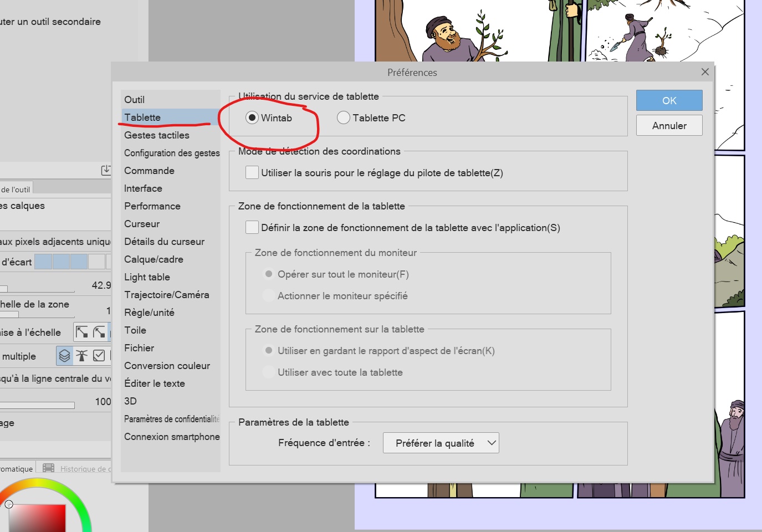762x532 pixels.
Task: Choose the checkmark selected-layer icon
Action: tap(99, 356)
